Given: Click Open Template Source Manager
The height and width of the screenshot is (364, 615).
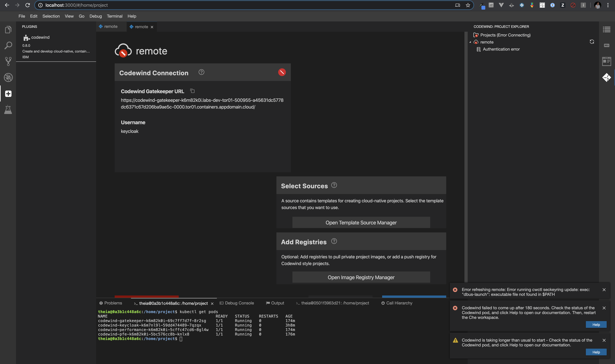Looking at the screenshot, I should click(361, 222).
